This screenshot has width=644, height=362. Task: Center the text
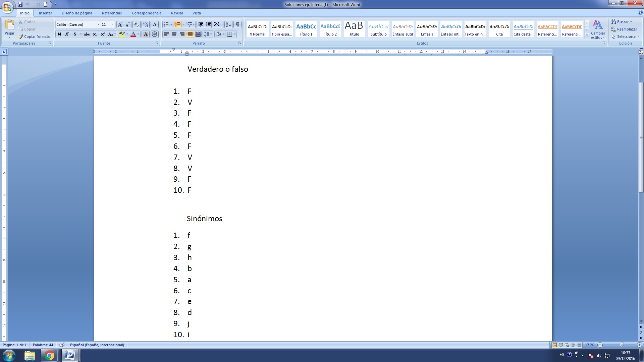174,34
